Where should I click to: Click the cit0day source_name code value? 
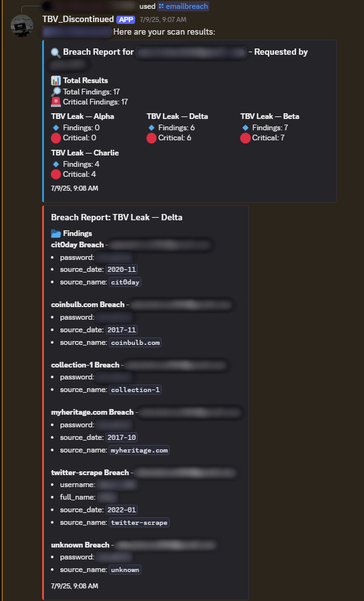(125, 283)
